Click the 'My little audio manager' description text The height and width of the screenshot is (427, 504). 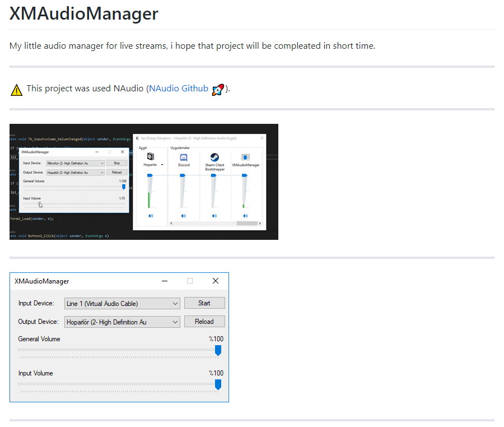tap(192, 45)
